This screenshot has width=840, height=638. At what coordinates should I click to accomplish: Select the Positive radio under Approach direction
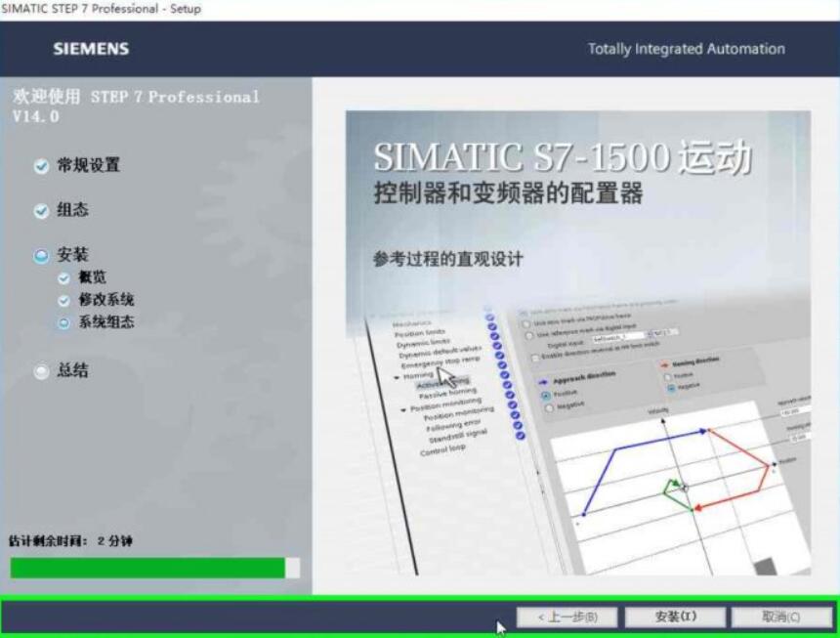(545, 395)
